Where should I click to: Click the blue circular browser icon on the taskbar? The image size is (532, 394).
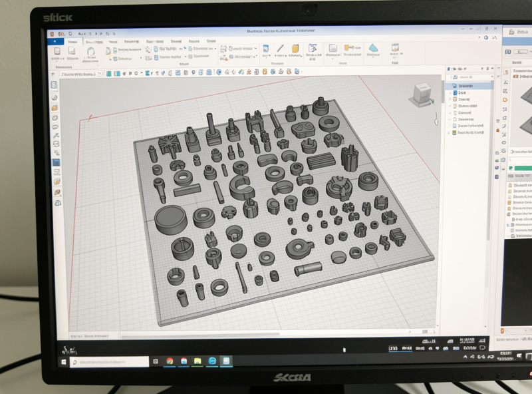pyautogui.click(x=212, y=361)
